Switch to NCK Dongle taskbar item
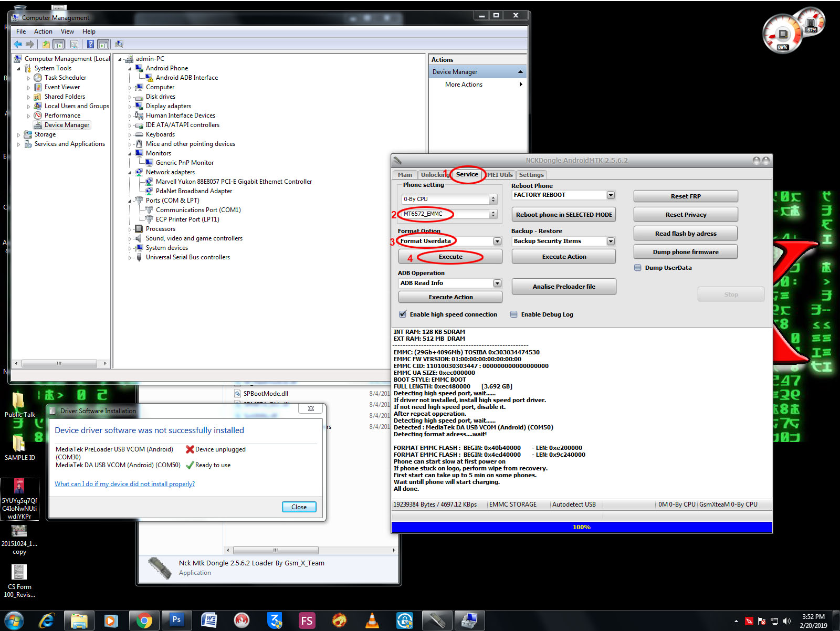This screenshot has width=840, height=631. coord(437,621)
